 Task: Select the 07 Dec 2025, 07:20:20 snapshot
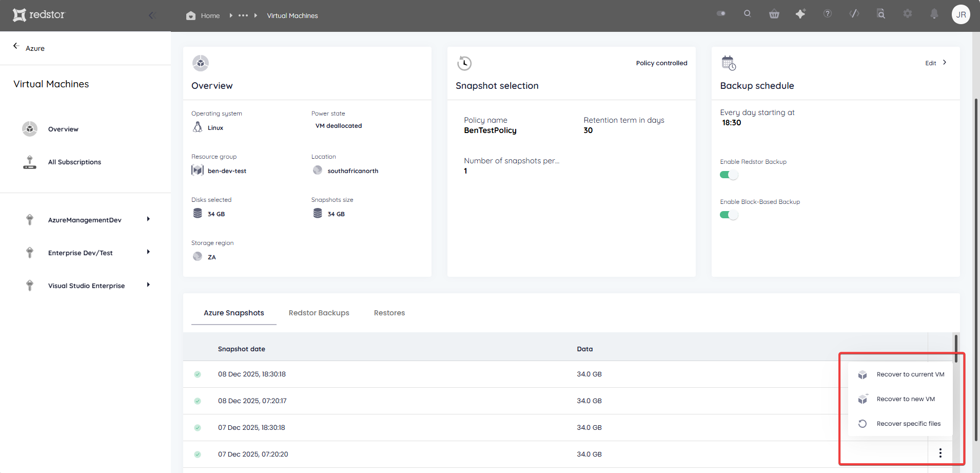coord(253,455)
